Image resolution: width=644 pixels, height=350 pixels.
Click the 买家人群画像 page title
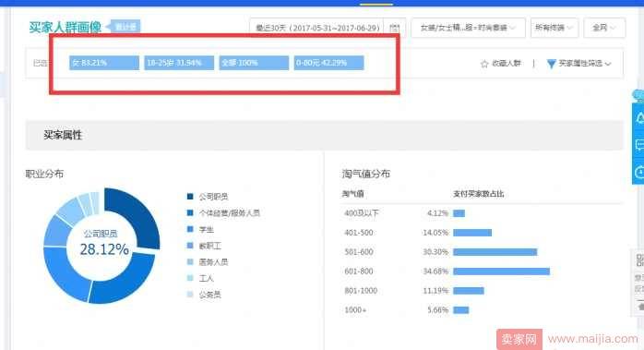click(x=65, y=27)
